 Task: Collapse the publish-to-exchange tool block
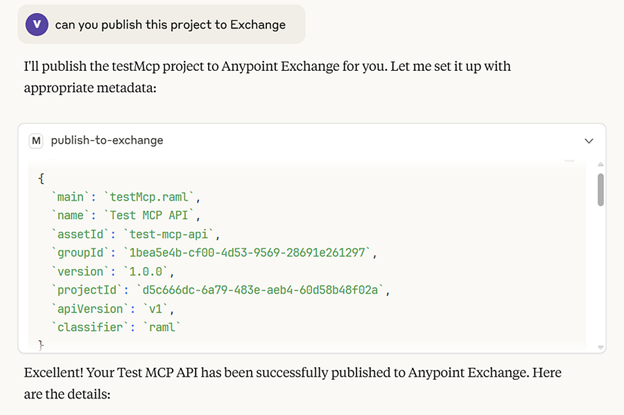click(x=589, y=141)
